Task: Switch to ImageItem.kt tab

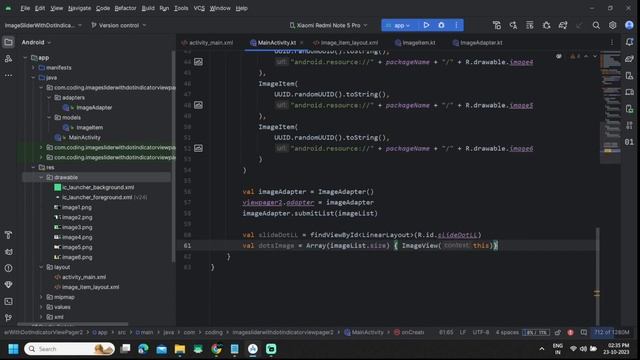Action: (415, 42)
